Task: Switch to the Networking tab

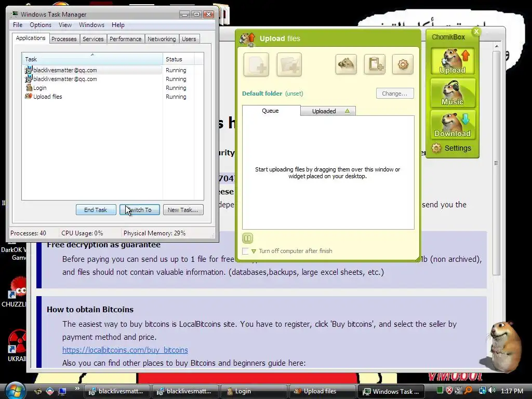Action: [162, 39]
